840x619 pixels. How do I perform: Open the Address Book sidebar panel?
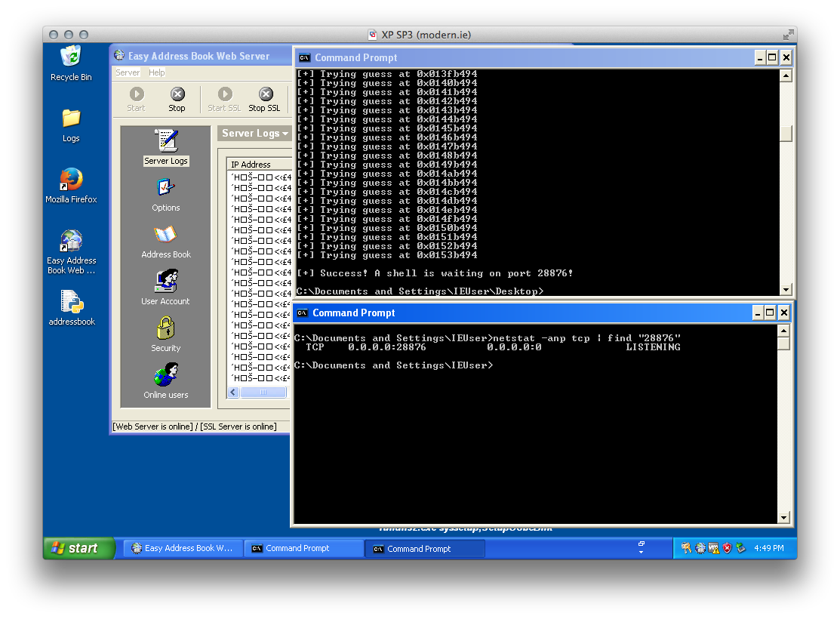[x=166, y=242]
